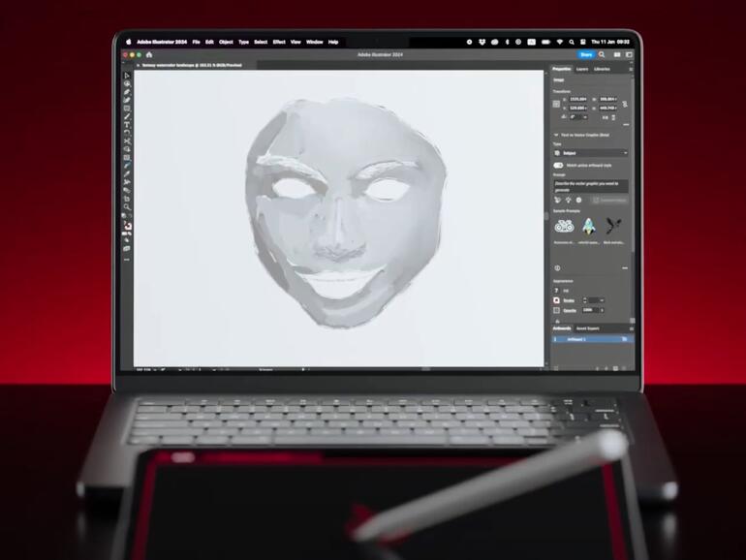Select the rocket sample prompt thumbnail
746x560 pixels.
[589, 226]
